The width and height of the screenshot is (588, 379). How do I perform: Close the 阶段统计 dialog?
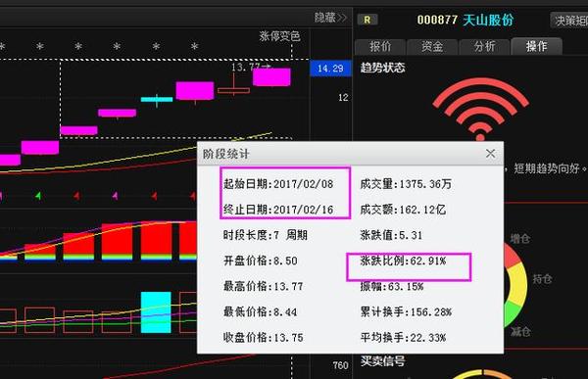pyautogui.click(x=490, y=154)
